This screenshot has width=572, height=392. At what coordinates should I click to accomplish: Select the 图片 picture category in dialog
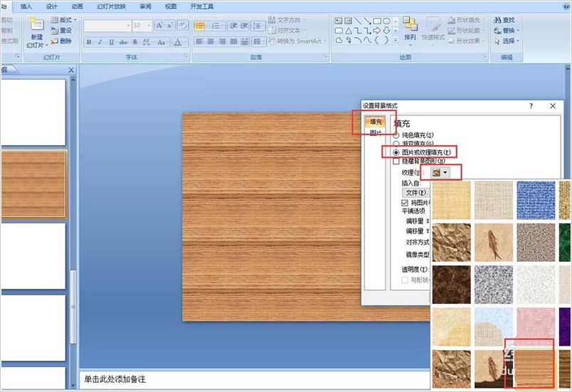click(x=376, y=132)
